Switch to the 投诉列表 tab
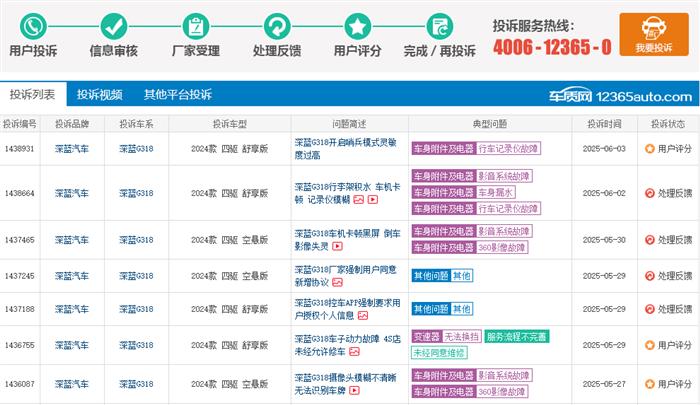700x405 pixels. [x=33, y=94]
